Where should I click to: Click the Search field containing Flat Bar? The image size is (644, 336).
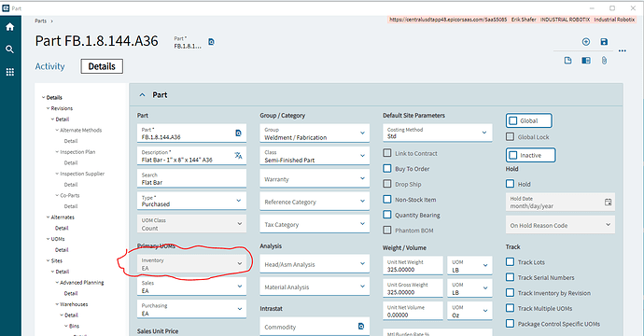coord(192,178)
